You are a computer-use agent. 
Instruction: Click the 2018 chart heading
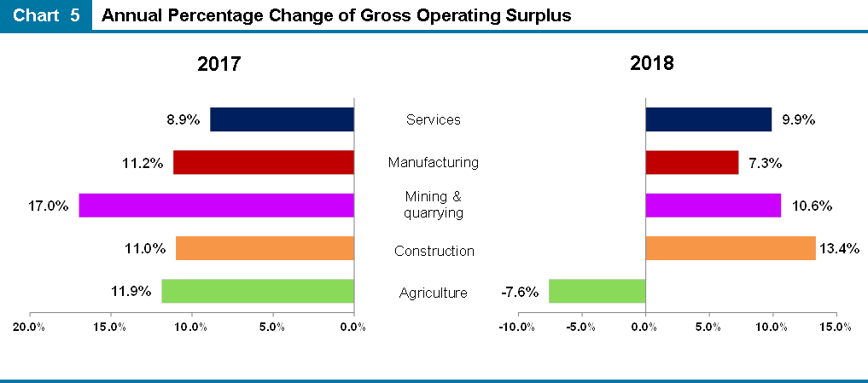coord(651,64)
